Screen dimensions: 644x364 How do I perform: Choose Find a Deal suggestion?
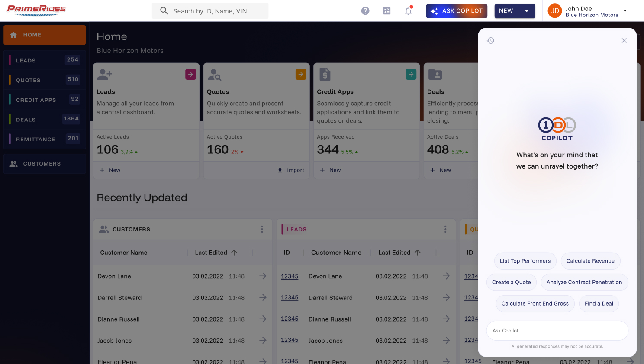click(x=599, y=303)
